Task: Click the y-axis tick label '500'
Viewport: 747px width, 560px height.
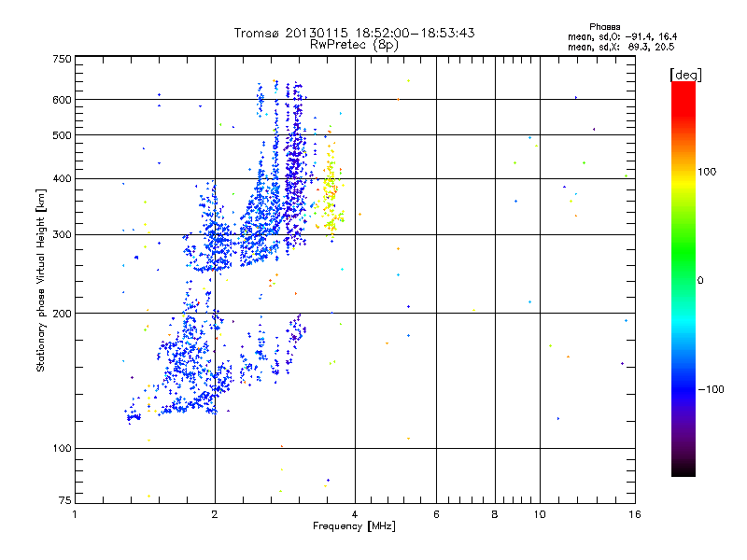Action: point(63,135)
